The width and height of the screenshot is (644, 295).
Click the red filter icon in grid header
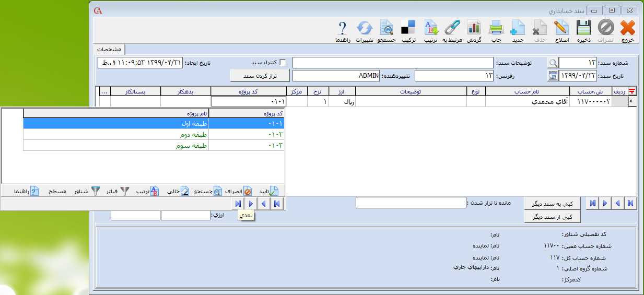(x=632, y=91)
